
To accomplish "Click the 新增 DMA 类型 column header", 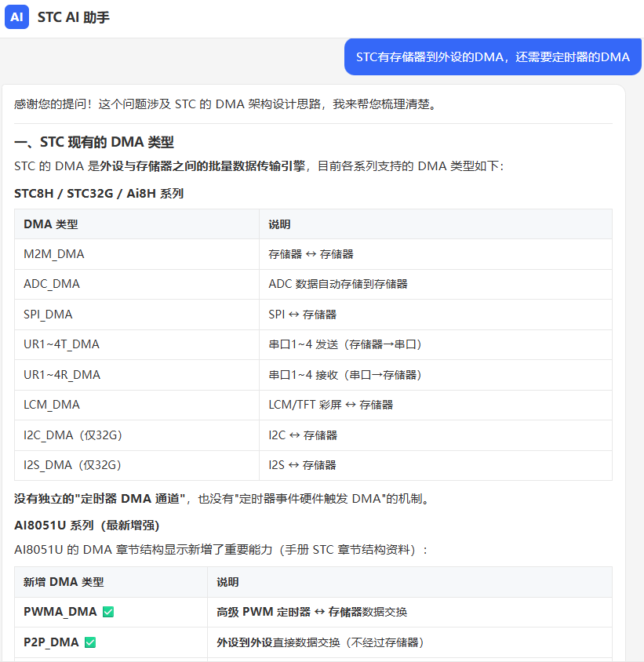I will coord(111,582).
